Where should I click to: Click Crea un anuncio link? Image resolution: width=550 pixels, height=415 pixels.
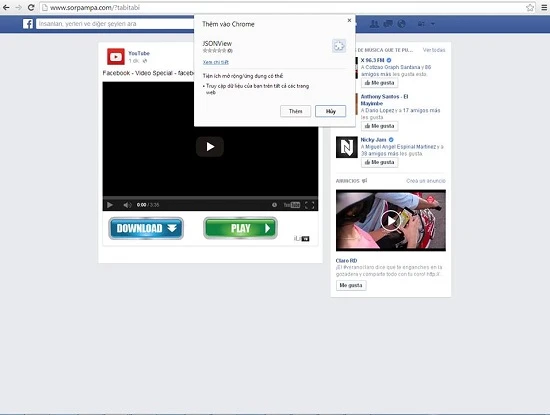426,181
